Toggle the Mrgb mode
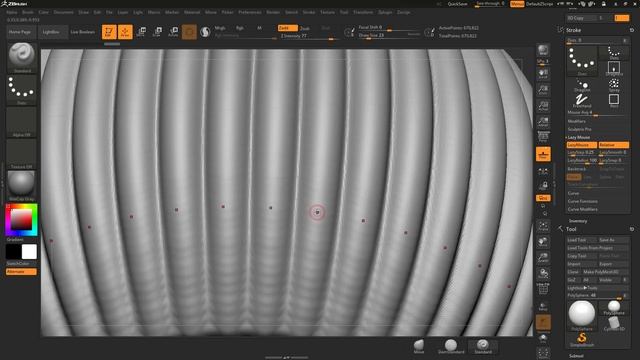This screenshot has width=640, height=360. [220, 28]
